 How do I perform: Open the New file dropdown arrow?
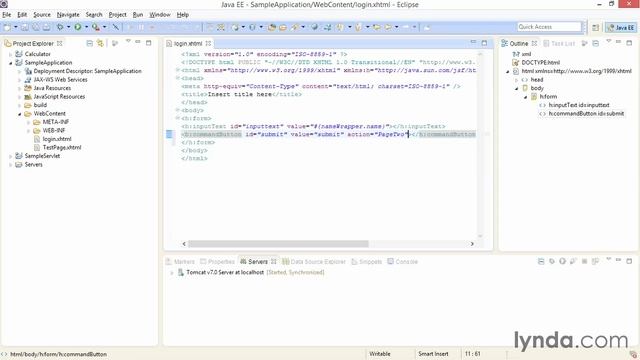click(x=16, y=27)
